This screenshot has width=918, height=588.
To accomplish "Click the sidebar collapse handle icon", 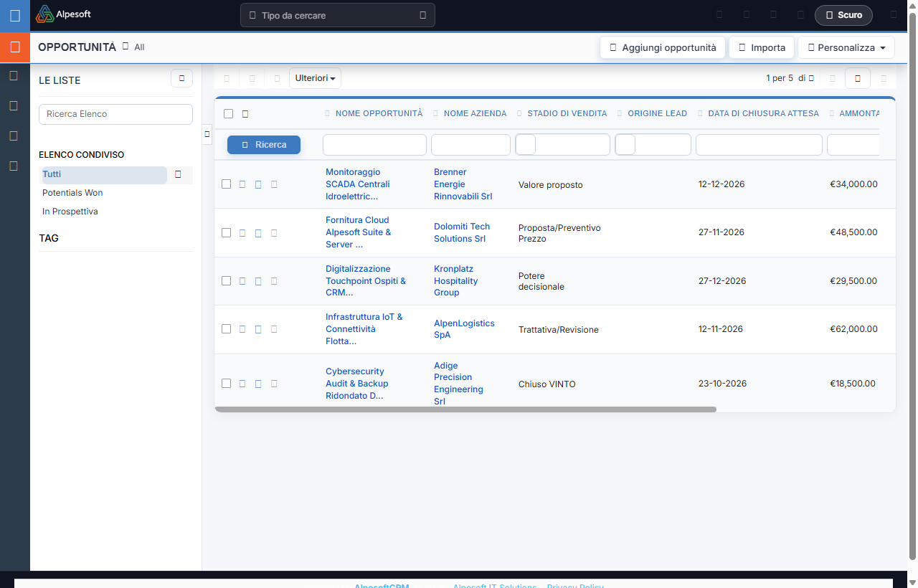I will coord(207,134).
